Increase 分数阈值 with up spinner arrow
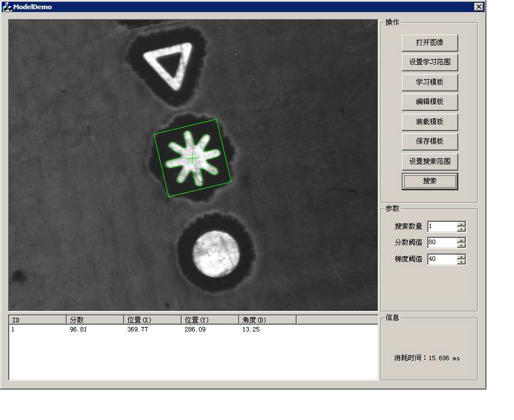This screenshot has width=514, height=420. (x=461, y=240)
